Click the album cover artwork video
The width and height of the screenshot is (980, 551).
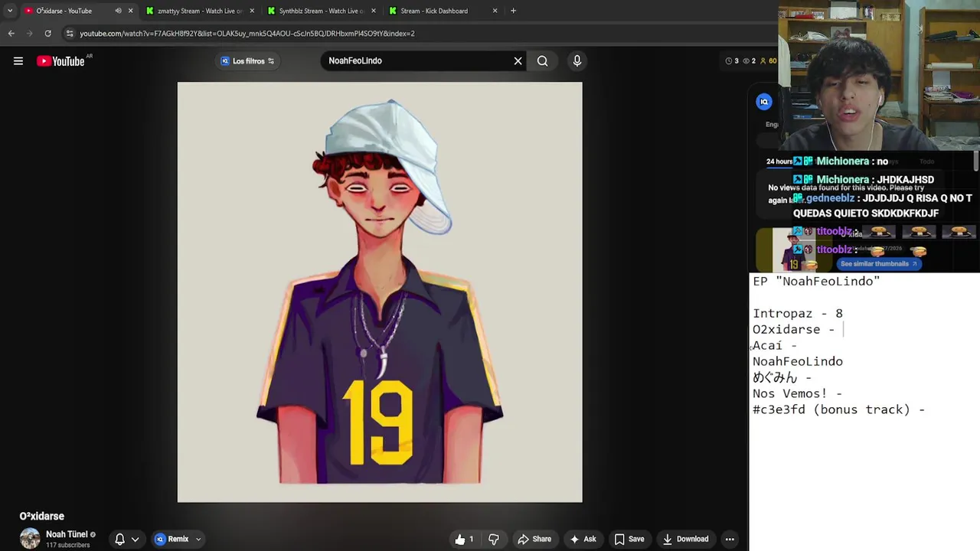[380, 292]
